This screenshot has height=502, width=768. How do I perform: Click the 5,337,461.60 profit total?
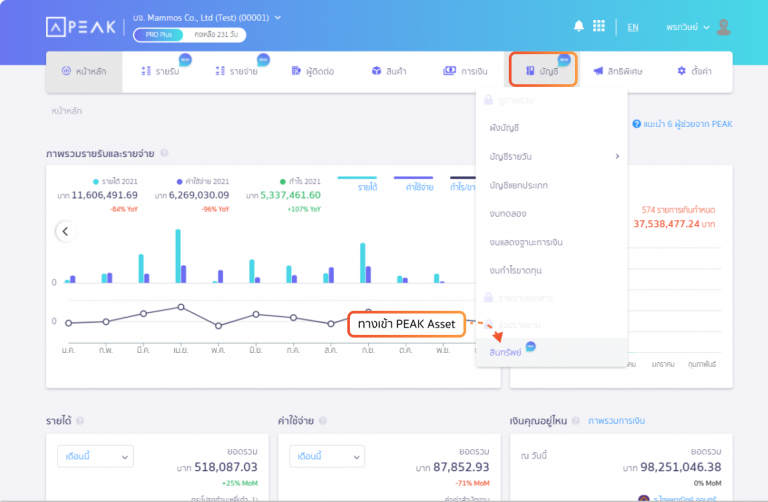[x=290, y=195]
